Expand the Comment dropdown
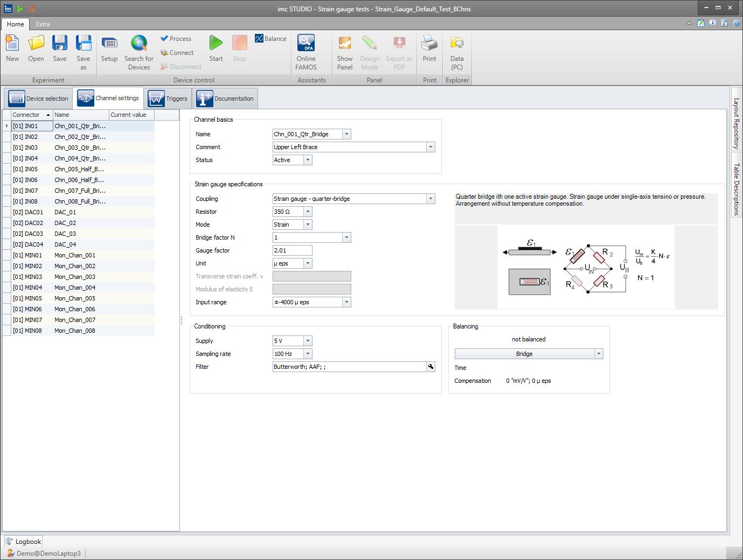743x560 pixels. coord(430,147)
